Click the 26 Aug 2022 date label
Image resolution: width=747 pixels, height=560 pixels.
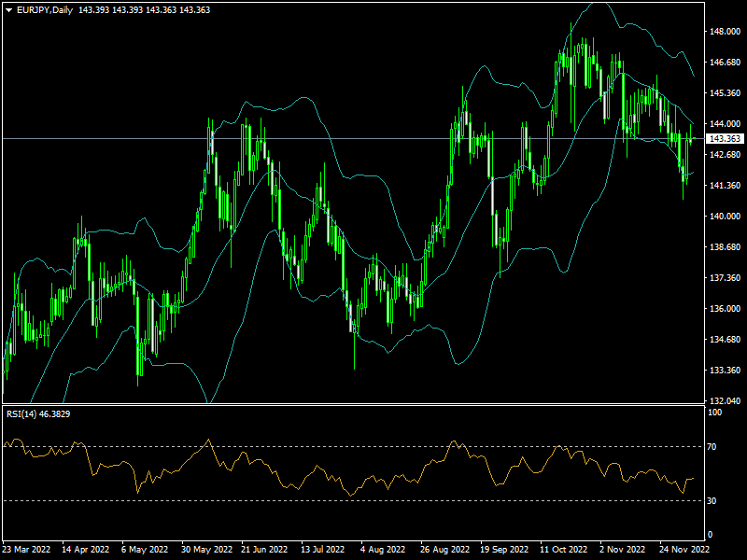coord(444,550)
